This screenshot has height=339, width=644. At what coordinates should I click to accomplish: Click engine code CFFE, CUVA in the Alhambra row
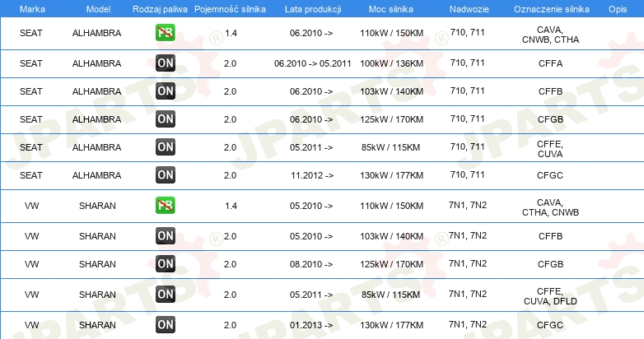pyautogui.click(x=550, y=149)
